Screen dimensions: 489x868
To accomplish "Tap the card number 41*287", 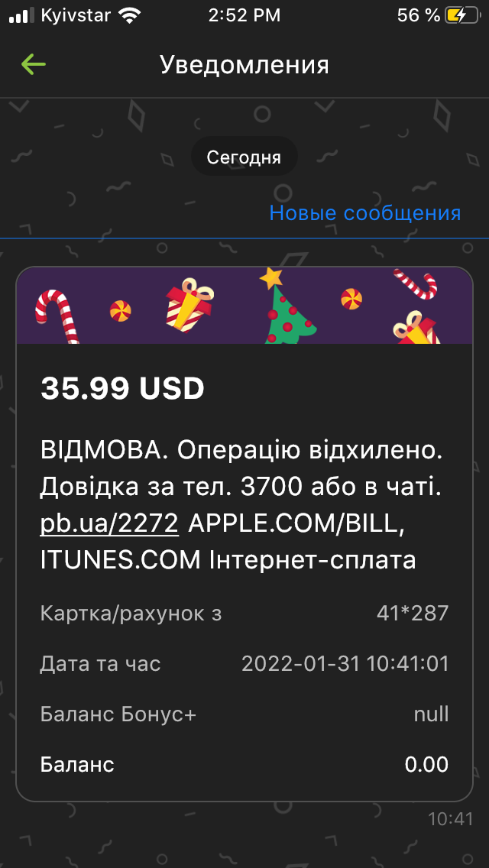I will tap(413, 614).
